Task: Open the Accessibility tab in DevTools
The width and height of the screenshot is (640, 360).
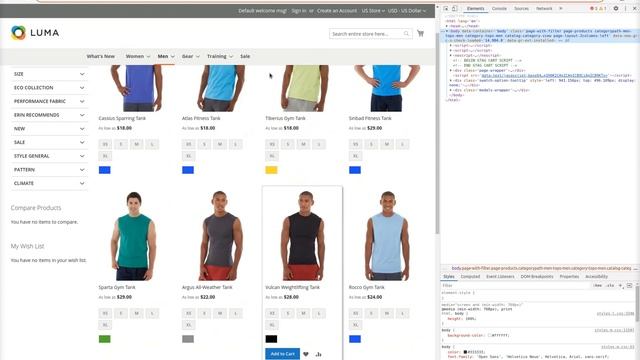Action: 596,277
